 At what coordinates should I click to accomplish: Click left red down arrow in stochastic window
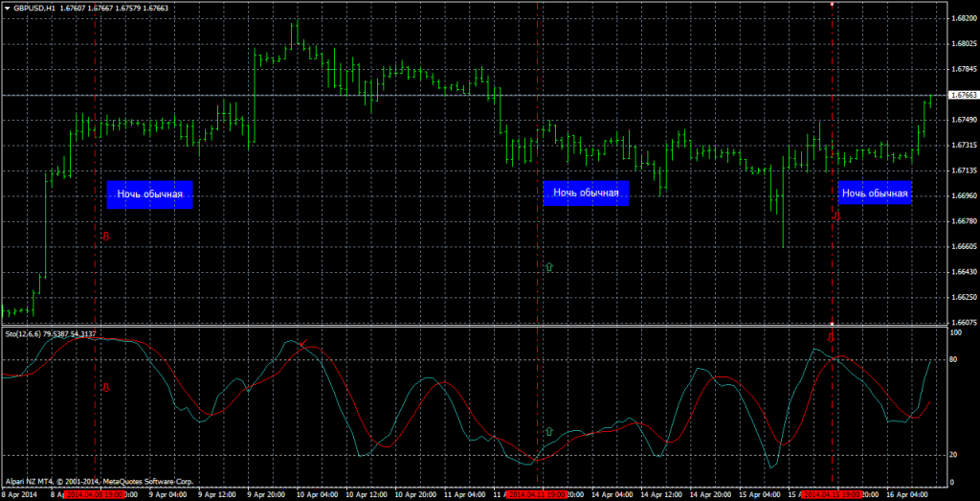105,387
